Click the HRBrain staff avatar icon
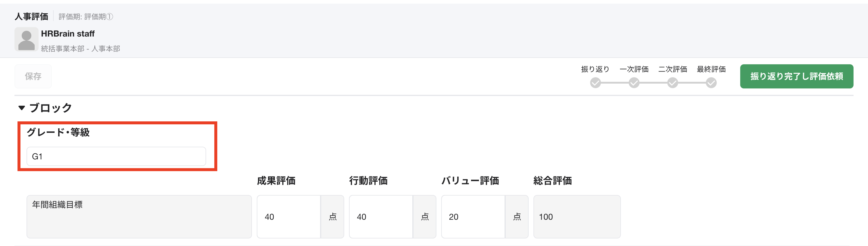Screen dimensions: 868x246 (x=26, y=40)
